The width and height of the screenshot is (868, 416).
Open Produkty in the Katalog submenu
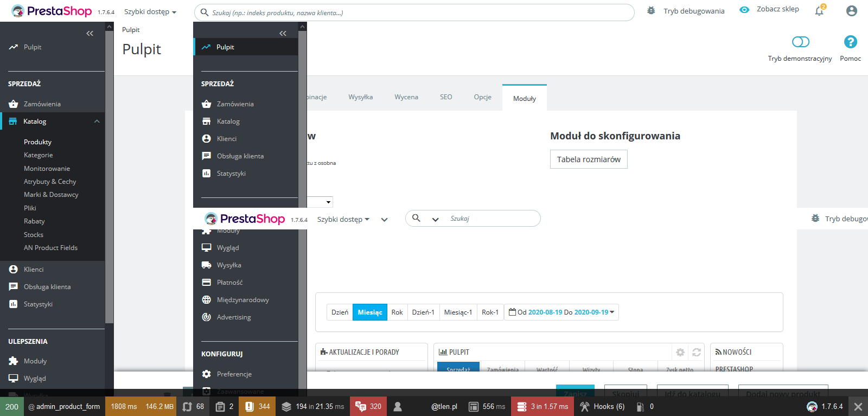[x=37, y=142]
